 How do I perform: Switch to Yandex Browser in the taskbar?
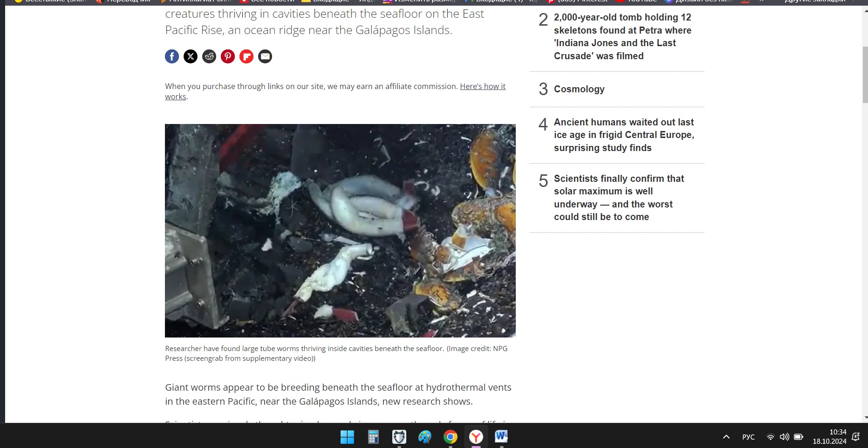tap(476, 437)
